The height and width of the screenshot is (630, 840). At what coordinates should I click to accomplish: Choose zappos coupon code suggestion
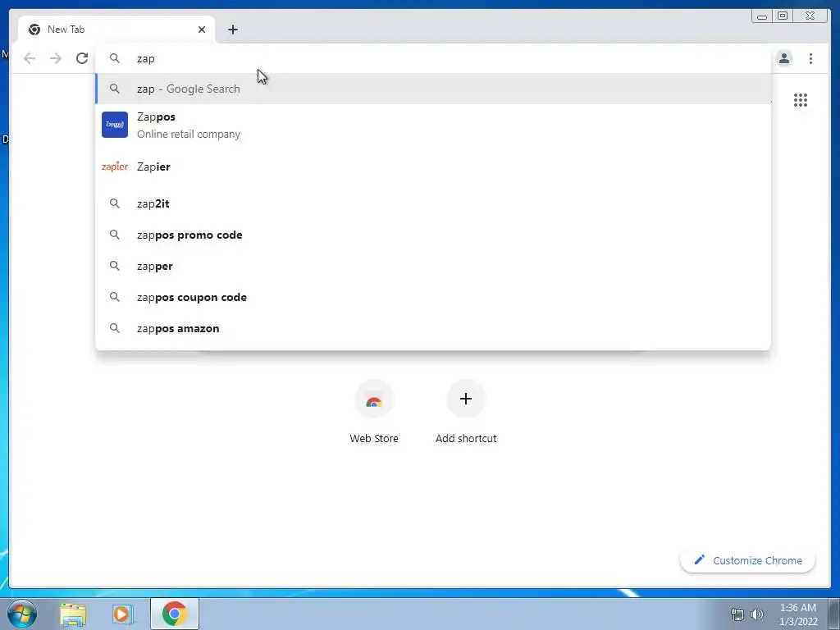click(433, 297)
